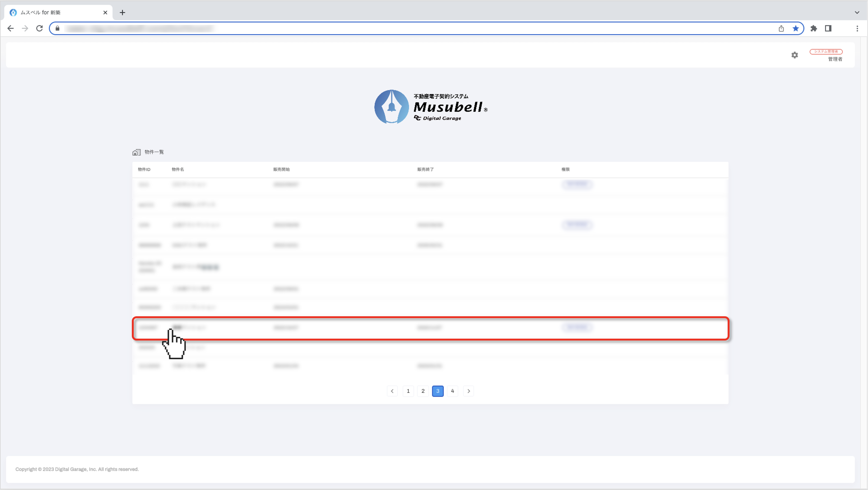Click the share page icon
This screenshot has width=868, height=490.
point(781,28)
